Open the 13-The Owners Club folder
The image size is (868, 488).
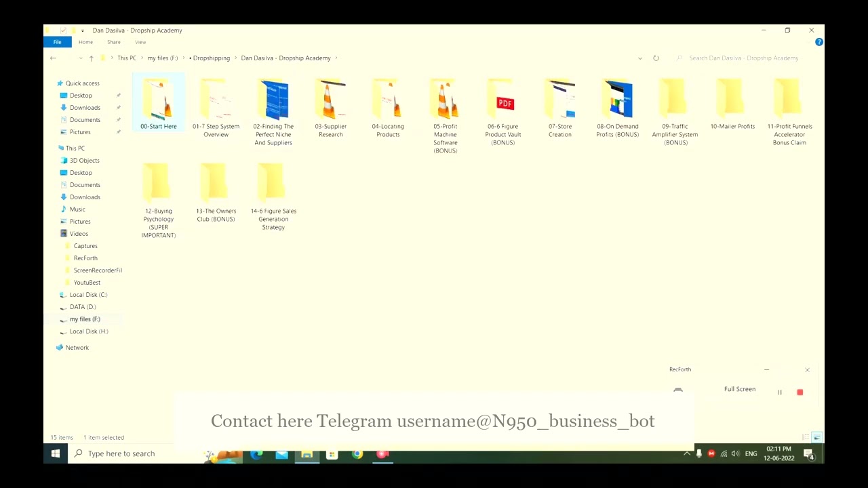point(216,192)
